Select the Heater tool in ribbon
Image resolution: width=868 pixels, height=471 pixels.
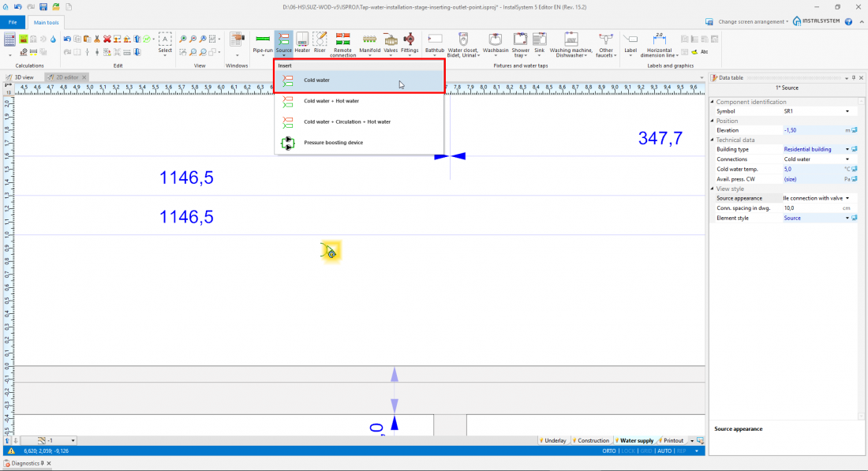[x=302, y=39]
